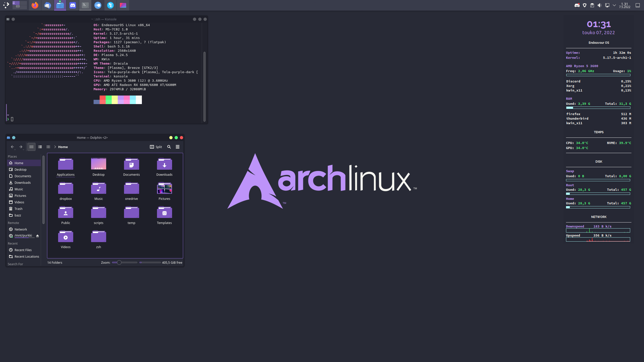The height and width of the screenshot is (362, 644).
Task: Open Thunderbird from the task manager
Action: pos(48,5)
